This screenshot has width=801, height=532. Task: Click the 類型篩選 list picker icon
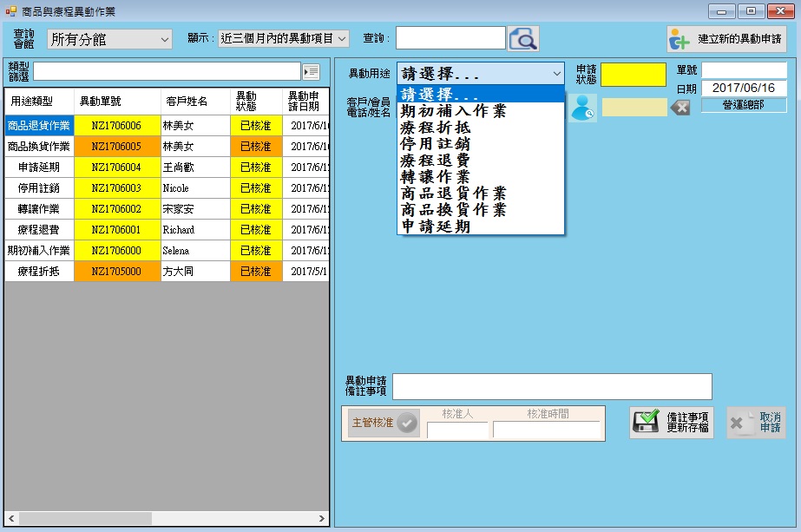point(311,71)
